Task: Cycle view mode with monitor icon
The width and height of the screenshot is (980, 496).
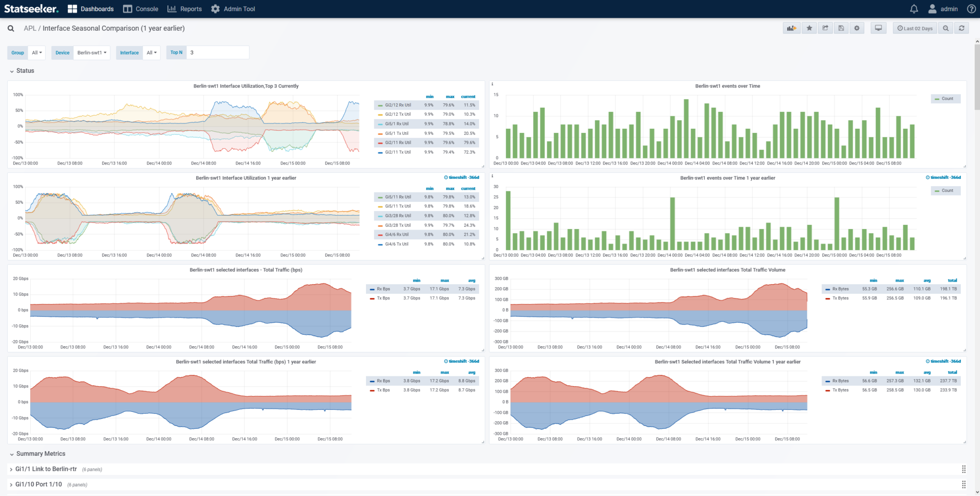Action: (x=878, y=28)
